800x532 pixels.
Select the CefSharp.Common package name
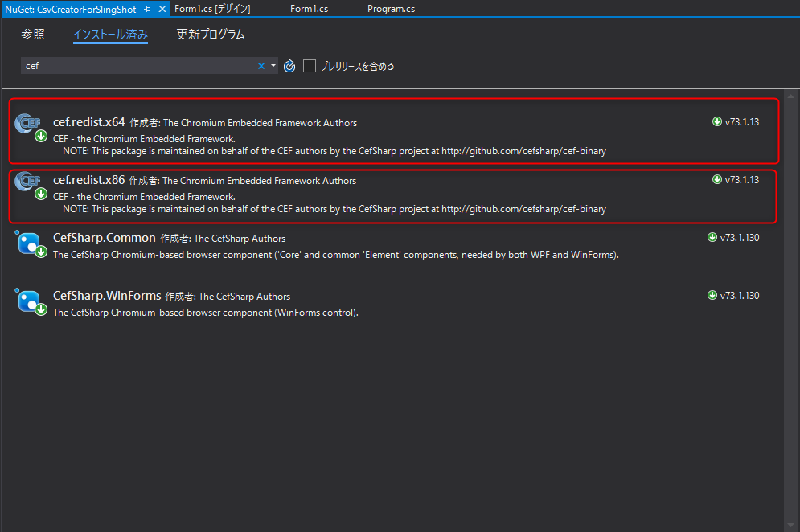click(x=104, y=238)
